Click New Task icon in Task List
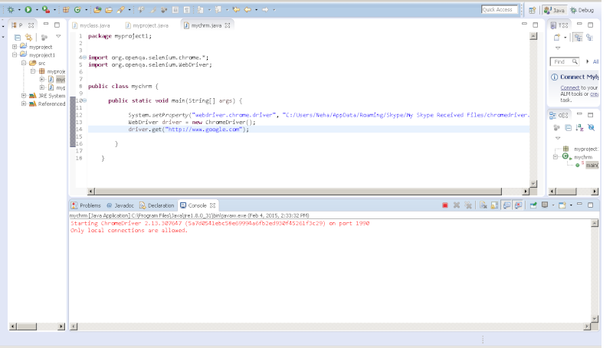Screen dimensions: 613x364 [557, 38]
